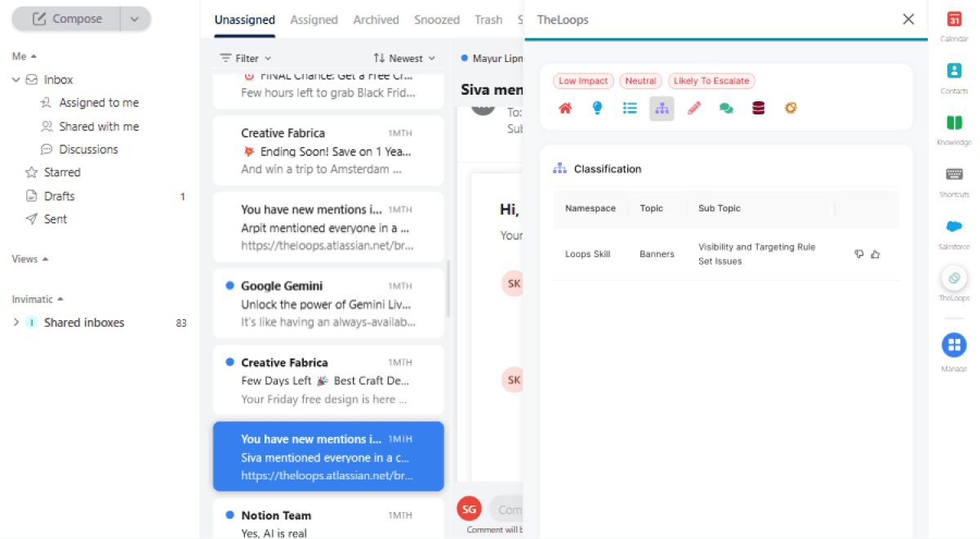Open the Manage apps icon
Image resolution: width=980 pixels, height=539 pixels.
click(954, 345)
